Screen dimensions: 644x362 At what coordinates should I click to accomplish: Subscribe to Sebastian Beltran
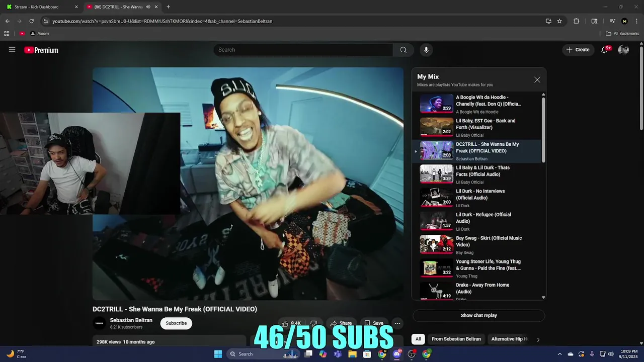coord(176,323)
